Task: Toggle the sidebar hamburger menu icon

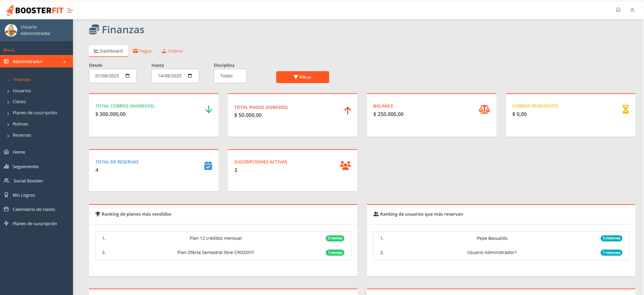Action: tap(70, 11)
